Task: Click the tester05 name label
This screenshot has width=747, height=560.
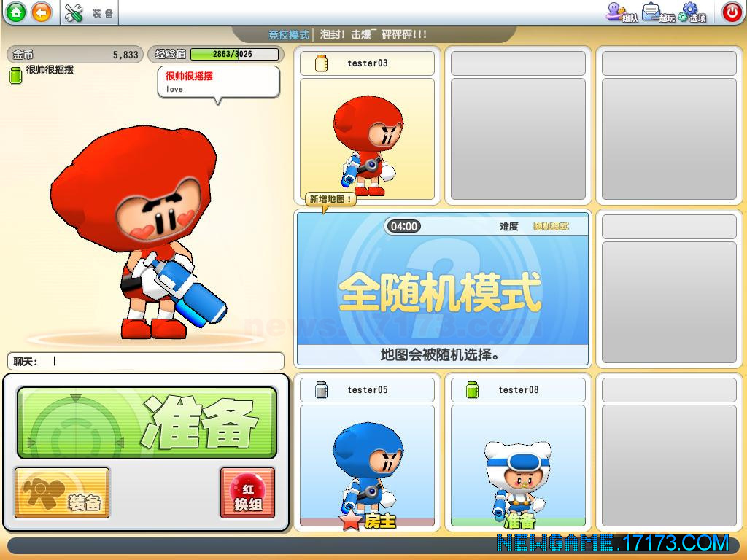Action: (x=368, y=389)
